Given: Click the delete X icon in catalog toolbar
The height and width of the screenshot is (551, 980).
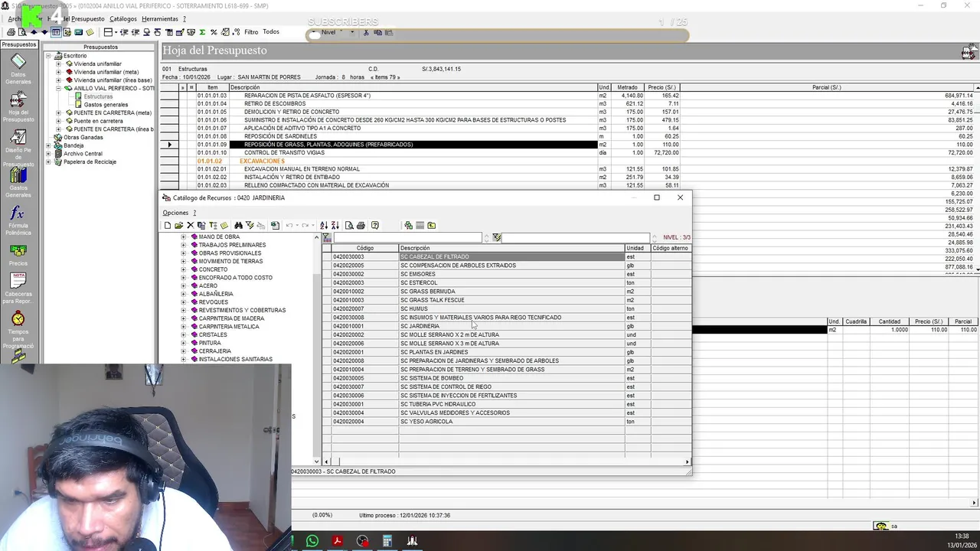Looking at the screenshot, I should coord(190,226).
